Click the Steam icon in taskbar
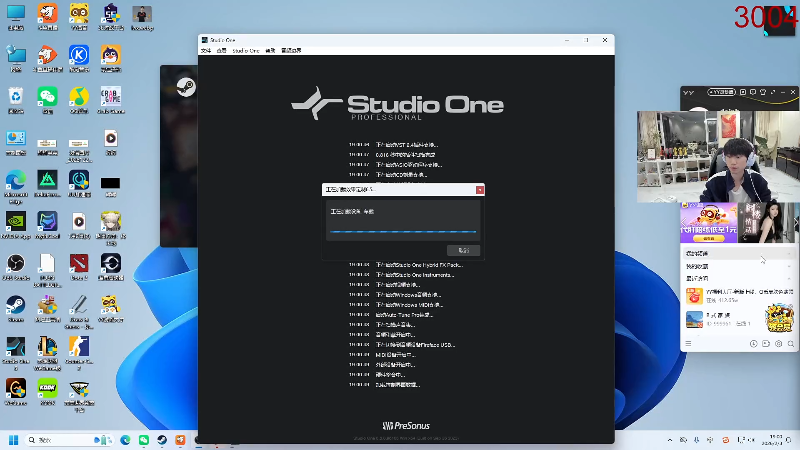The image size is (800, 450). click(x=162, y=440)
